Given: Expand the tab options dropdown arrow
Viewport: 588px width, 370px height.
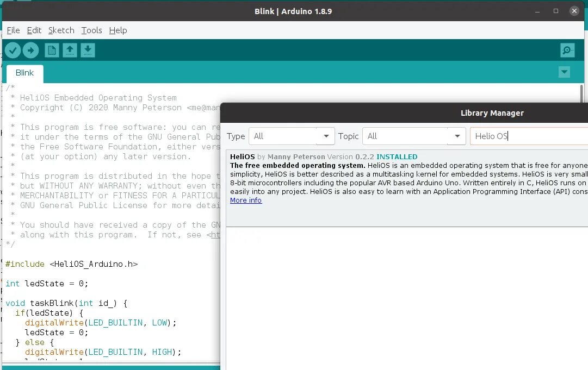Looking at the screenshot, I should (564, 72).
